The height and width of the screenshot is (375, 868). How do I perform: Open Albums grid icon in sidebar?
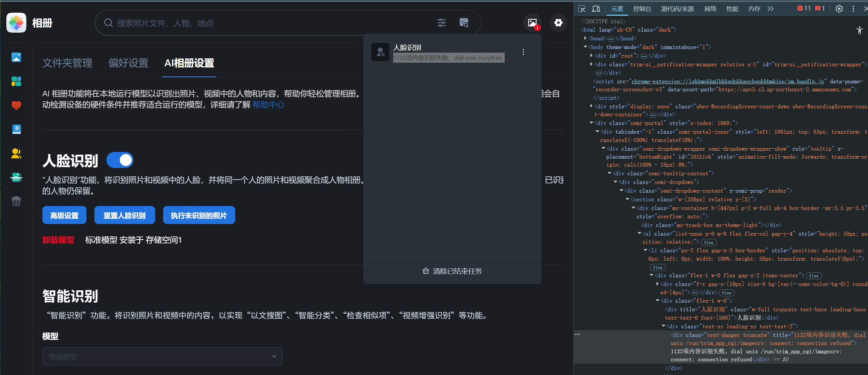16,81
